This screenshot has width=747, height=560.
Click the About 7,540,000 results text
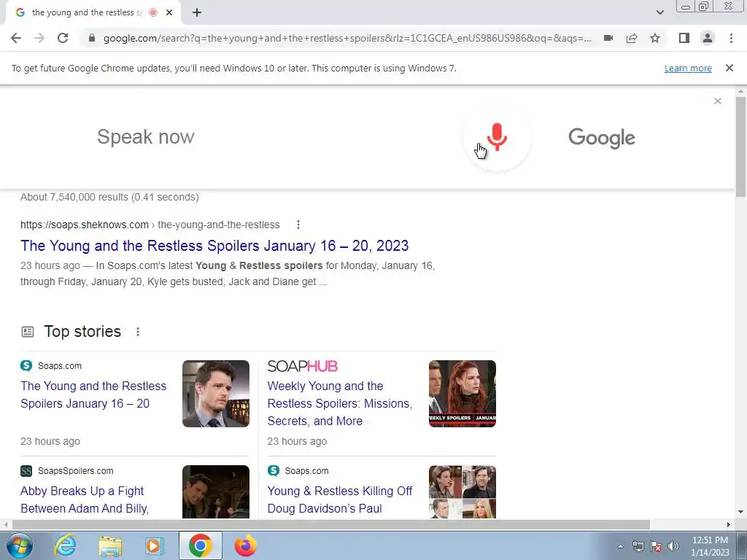tap(109, 197)
